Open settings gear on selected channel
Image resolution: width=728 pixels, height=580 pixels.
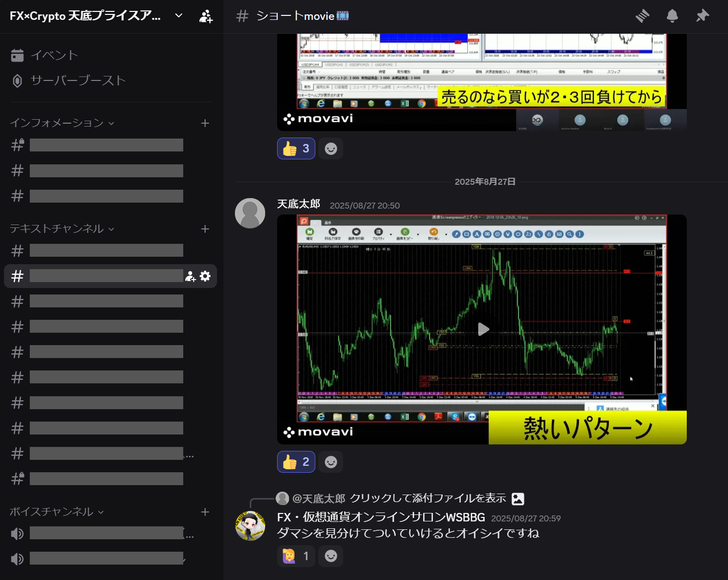click(x=205, y=276)
